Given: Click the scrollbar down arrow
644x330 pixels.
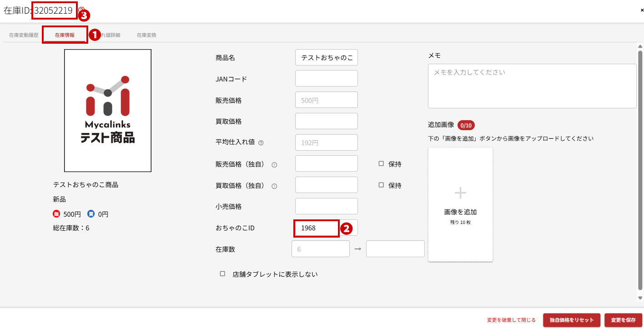Looking at the screenshot, I should tap(640, 298).
